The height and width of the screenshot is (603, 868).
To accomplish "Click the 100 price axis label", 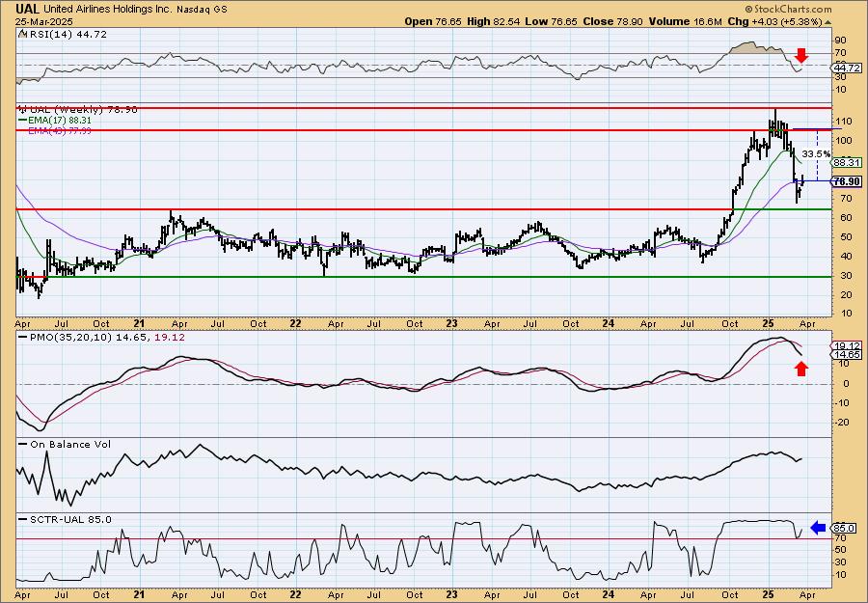I will [x=843, y=141].
